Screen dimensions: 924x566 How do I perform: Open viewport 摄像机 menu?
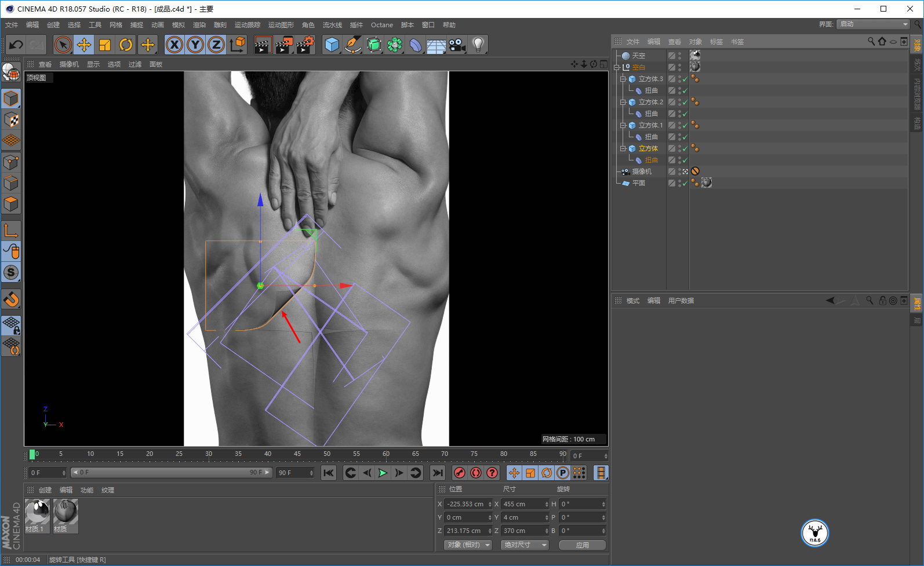coord(69,64)
